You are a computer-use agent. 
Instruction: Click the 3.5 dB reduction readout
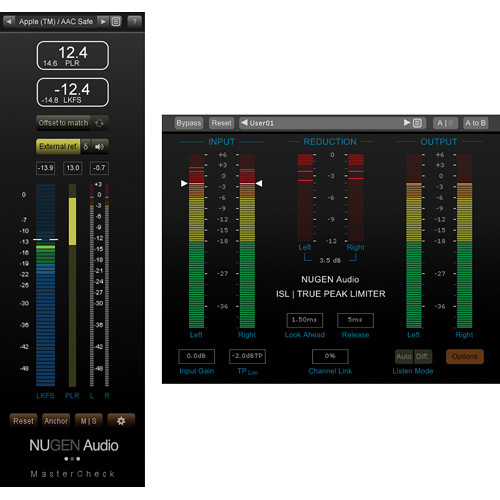(330, 260)
